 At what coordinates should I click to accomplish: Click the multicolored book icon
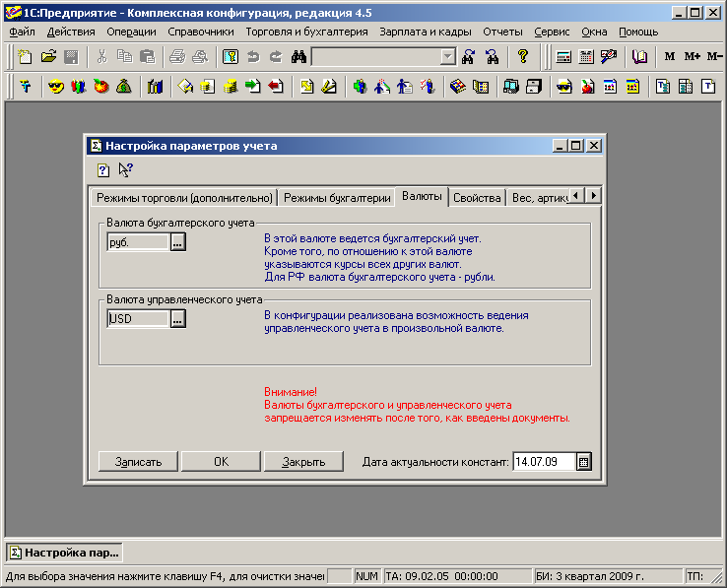coord(458,87)
